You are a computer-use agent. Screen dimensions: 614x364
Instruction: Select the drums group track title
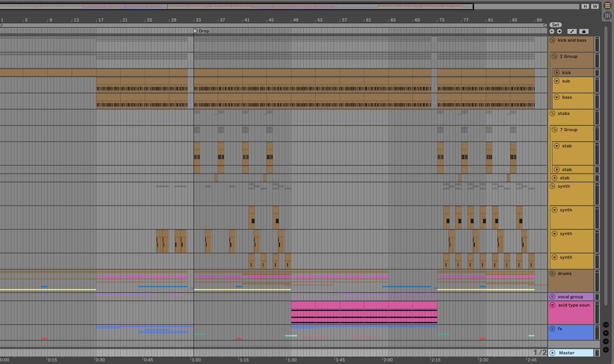[564, 273]
